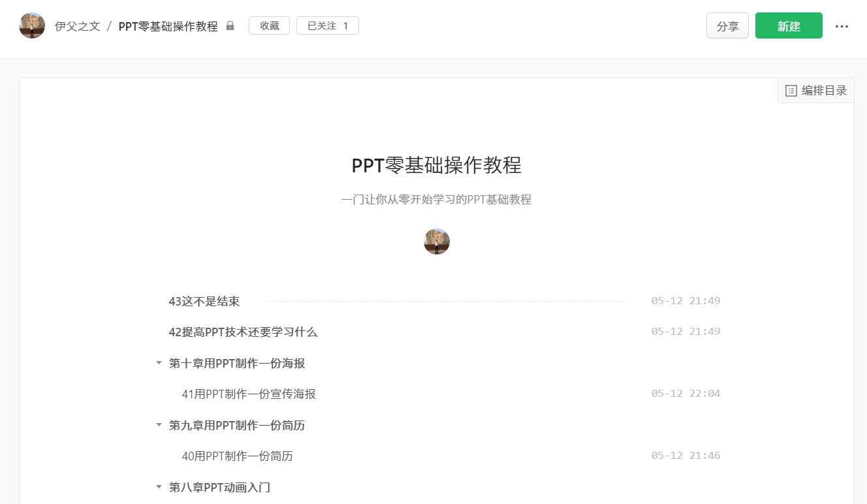Click the PPT零基础操作教程 breadcrumb title

(168, 26)
